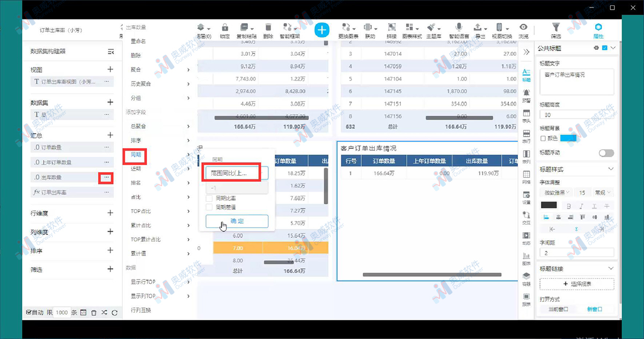Toggle the 同期比率 checkbox
Screen dimensions: 644x339
[x=210, y=199]
